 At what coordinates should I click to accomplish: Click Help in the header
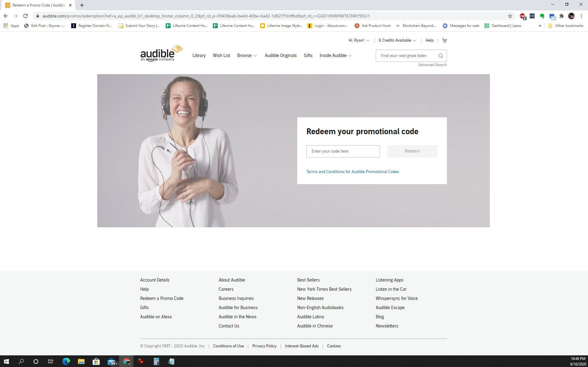tap(429, 40)
